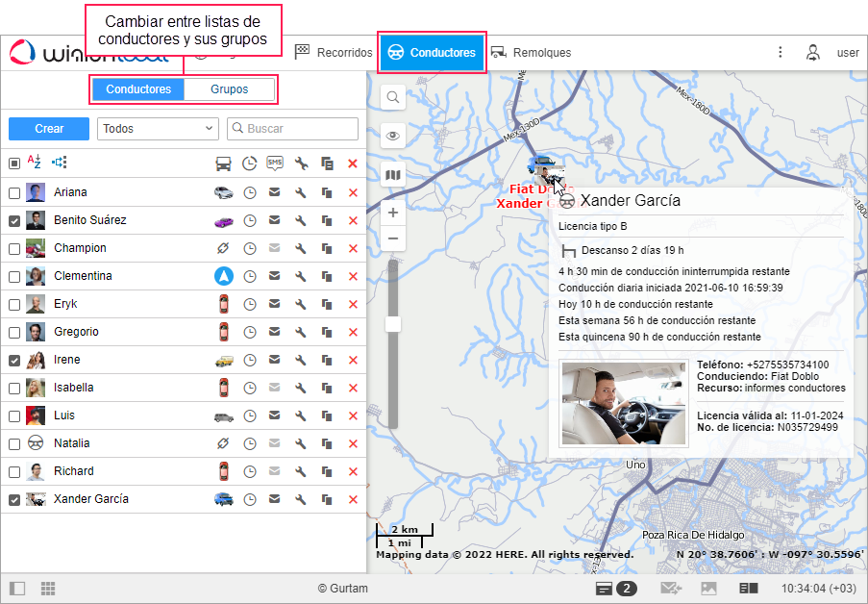Select the driver name Isabella
Viewport: 868px width, 604px height.
click(x=74, y=388)
